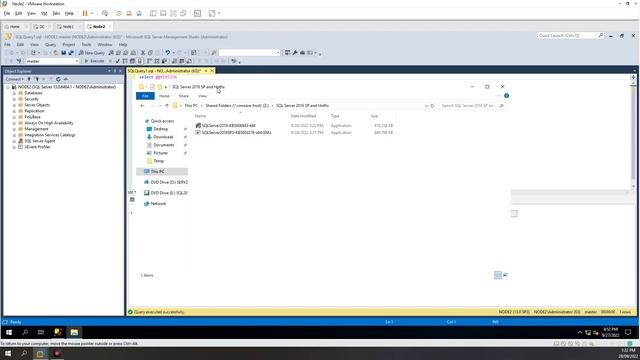Viewport: 640px width, 360px height.
Task: Expand the Security node
Action: pyautogui.click(x=14, y=99)
